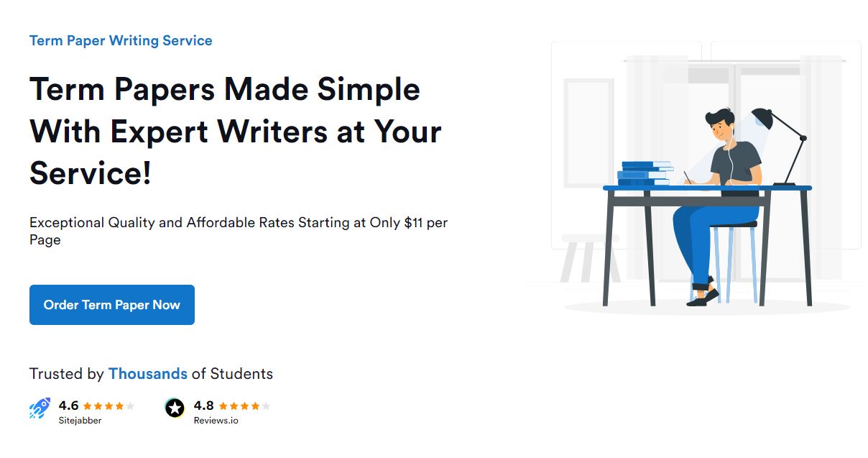Click the Sitejabber label text
The height and width of the screenshot is (458, 868).
click(80, 420)
